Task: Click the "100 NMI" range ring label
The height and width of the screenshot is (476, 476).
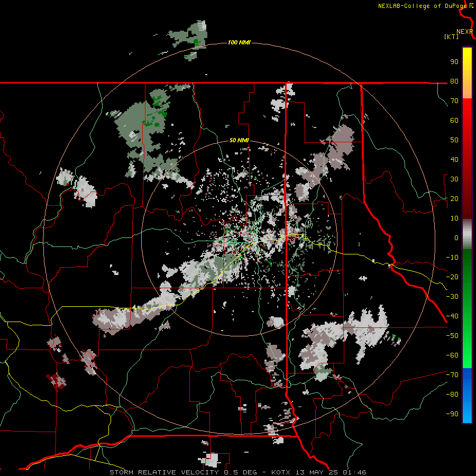Action: [x=239, y=42]
